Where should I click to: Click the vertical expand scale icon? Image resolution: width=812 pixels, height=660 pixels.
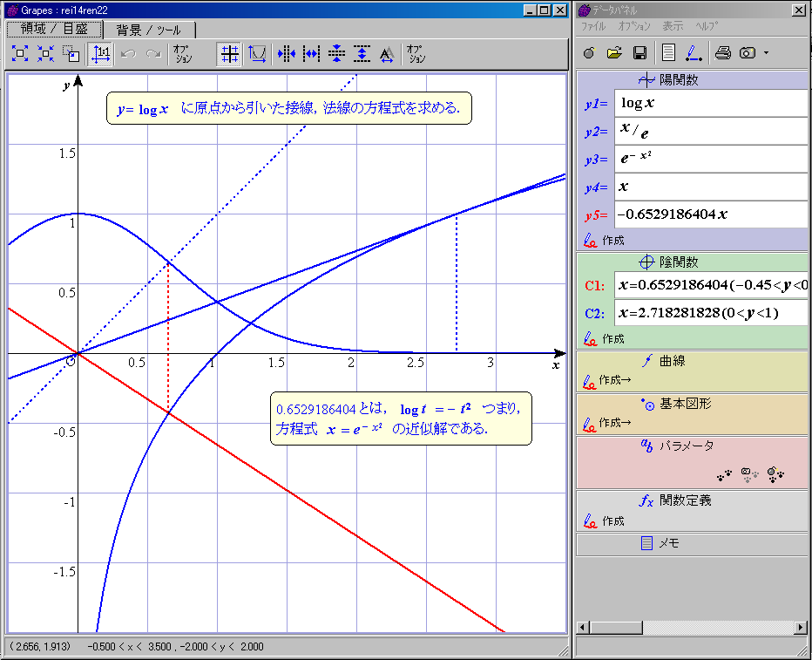click(362, 54)
